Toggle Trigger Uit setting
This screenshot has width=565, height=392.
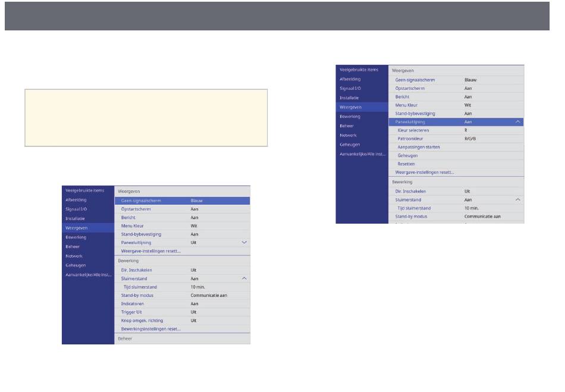(181, 312)
